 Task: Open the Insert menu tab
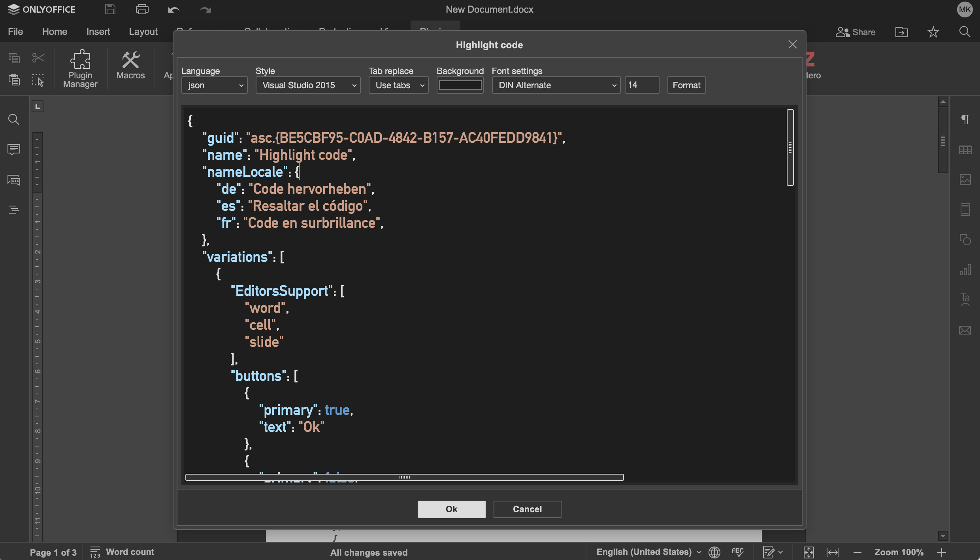click(x=98, y=32)
